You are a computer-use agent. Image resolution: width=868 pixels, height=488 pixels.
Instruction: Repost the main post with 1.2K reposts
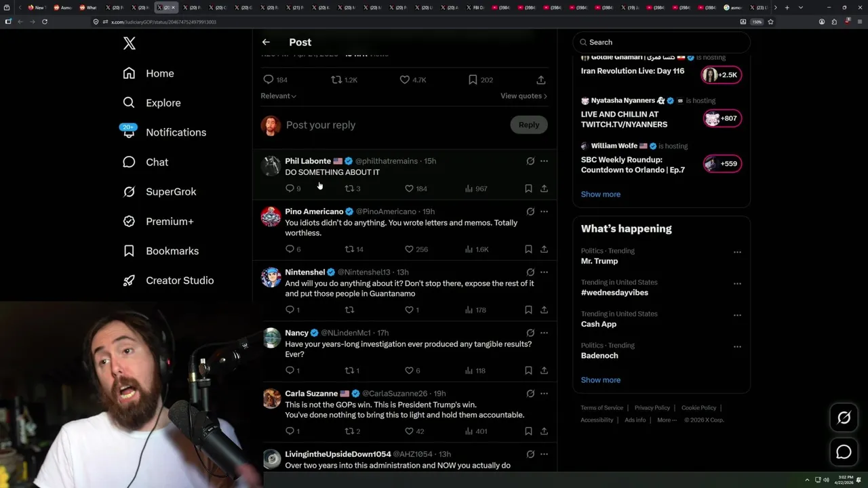(336, 80)
